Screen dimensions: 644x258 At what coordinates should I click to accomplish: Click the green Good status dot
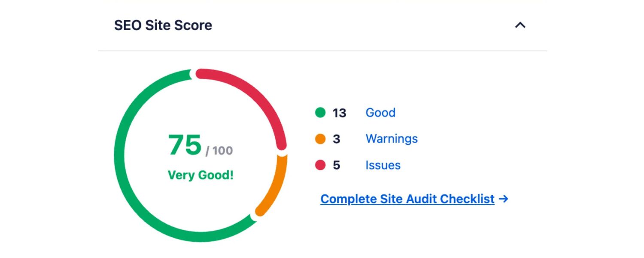tap(319, 113)
